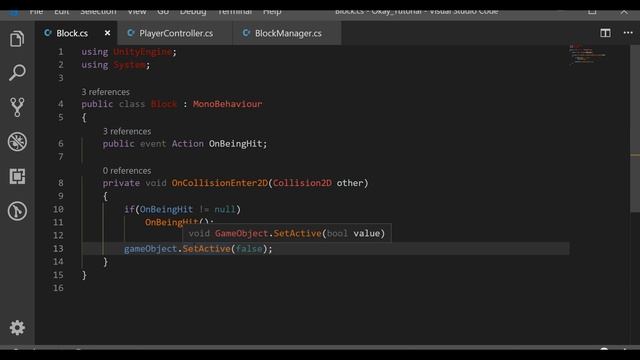Image resolution: width=640 pixels, height=360 pixels.
Task: Open the Source Control view
Action: pos(17,107)
